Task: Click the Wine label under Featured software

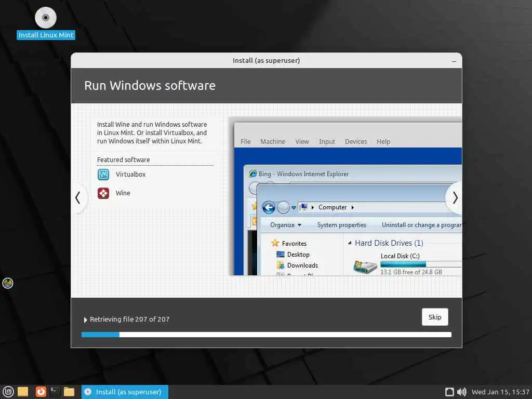Action: (x=123, y=193)
